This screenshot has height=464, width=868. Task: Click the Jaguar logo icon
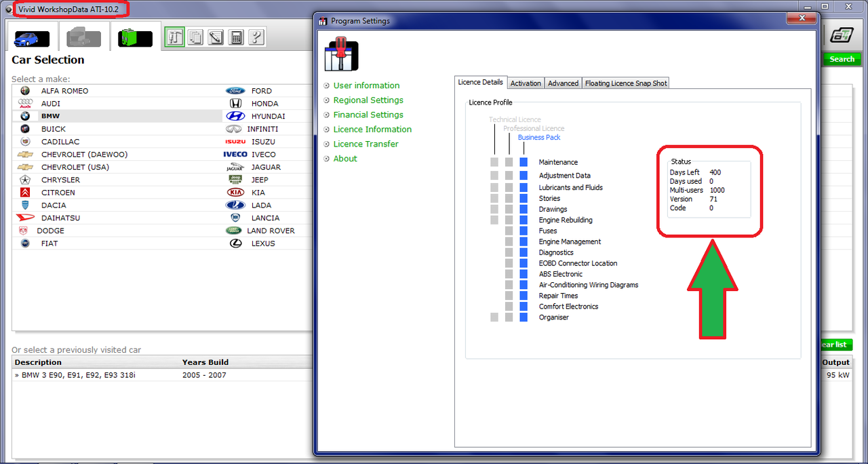click(235, 168)
